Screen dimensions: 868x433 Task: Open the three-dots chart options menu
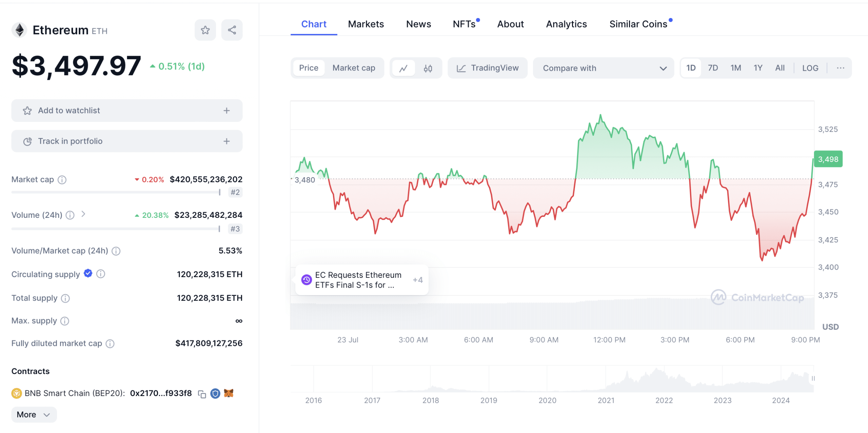click(x=840, y=68)
